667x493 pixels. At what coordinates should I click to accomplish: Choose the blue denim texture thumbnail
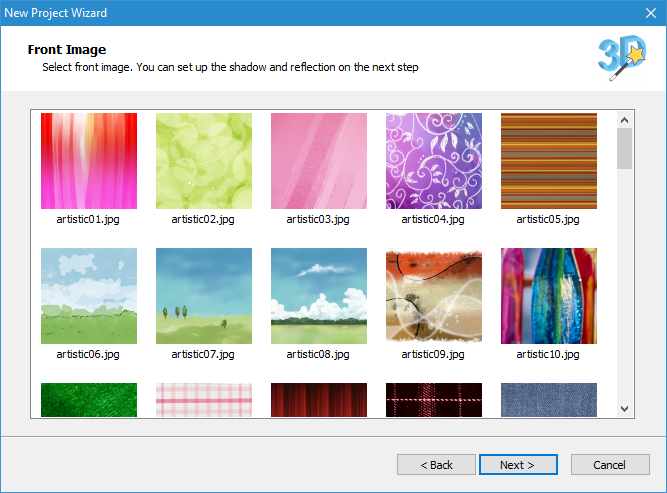coord(549,400)
